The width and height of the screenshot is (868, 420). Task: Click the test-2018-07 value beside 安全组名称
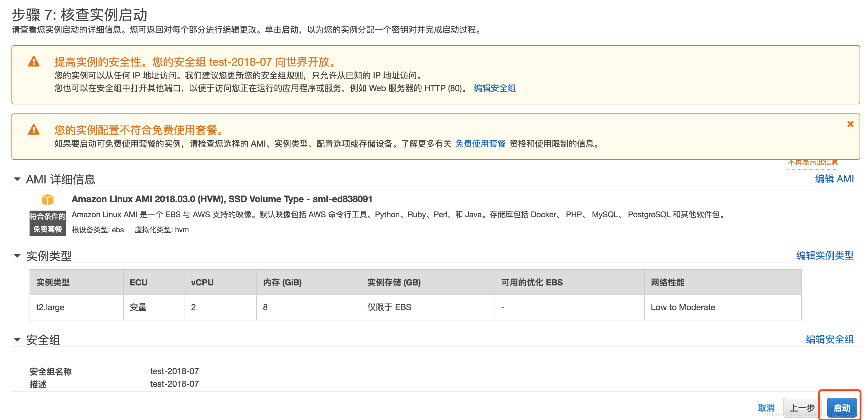click(174, 371)
